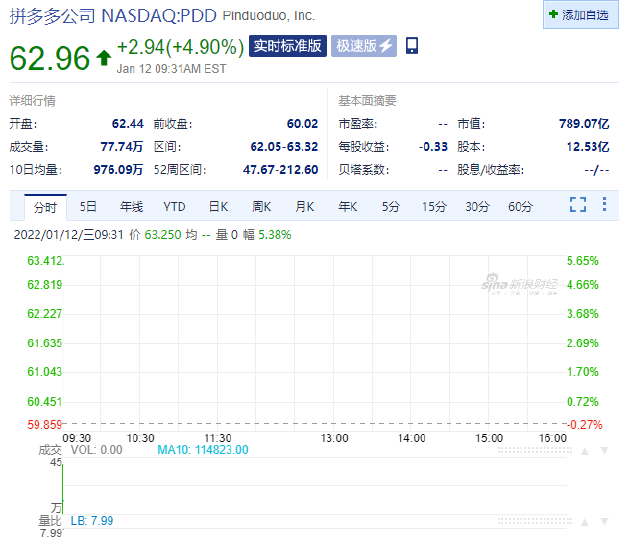Select the 5日 five-day chart tab
This screenshot has width=630, height=542.
click(88, 207)
